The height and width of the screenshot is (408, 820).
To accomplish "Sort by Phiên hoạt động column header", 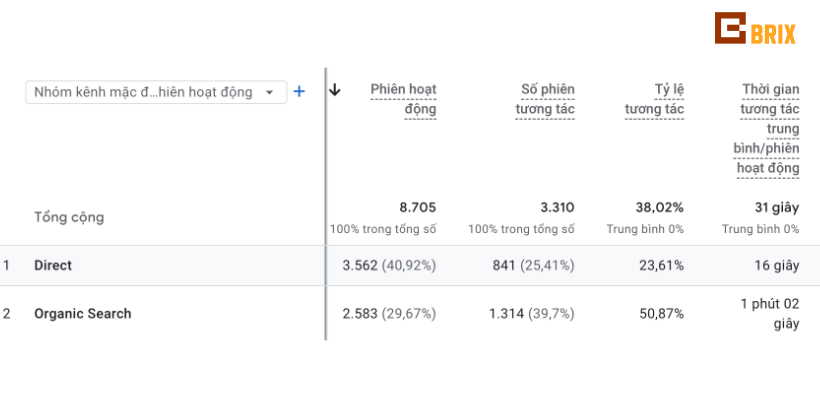I will 403,99.
